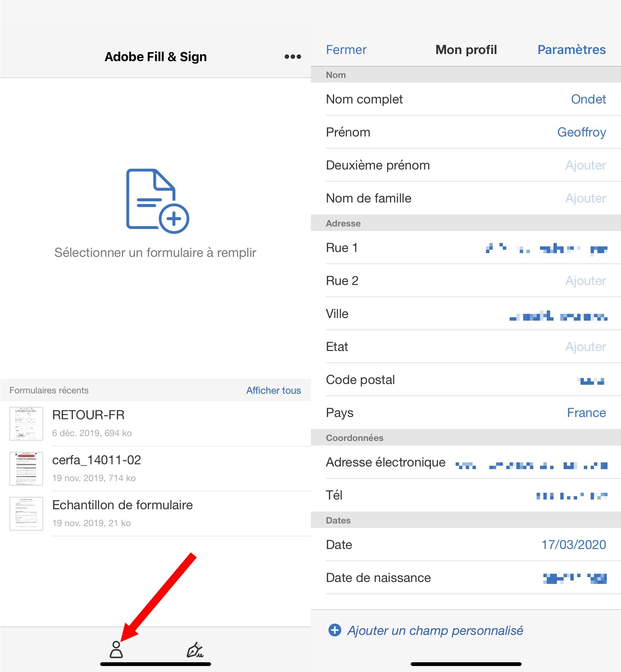Open the three-dot more options menu
Image resolution: width=621 pixels, height=672 pixels.
click(x=292, y=57)
